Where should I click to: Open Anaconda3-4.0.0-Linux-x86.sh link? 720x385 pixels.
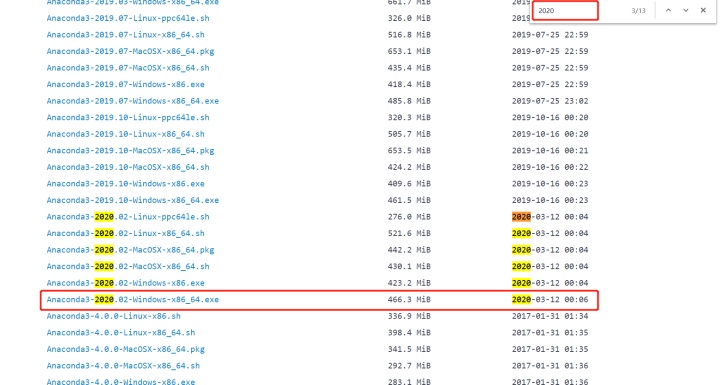(113, 316)
